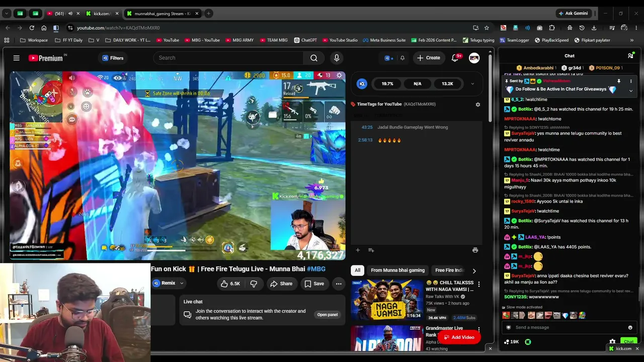Screen dimensions: 644x362
Task: Switch to munnabhai_gaming Stream tab
Action: click(x=163, y=14)
